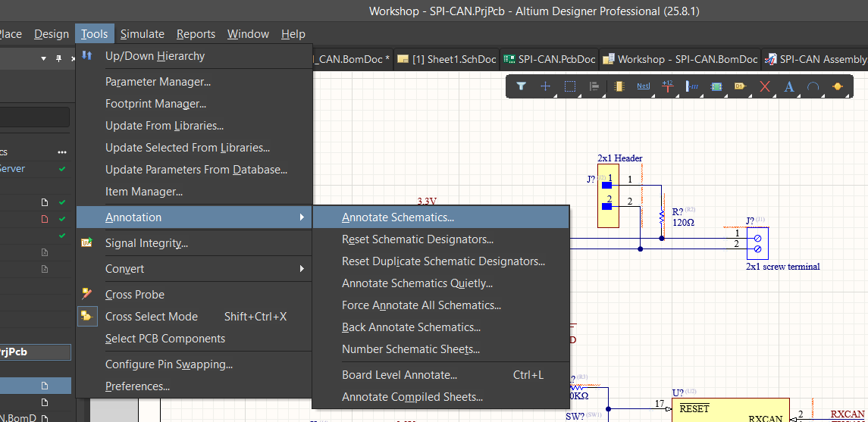Open the Window menu
This screenshot has height=422, width=868.
click(248, 34)
